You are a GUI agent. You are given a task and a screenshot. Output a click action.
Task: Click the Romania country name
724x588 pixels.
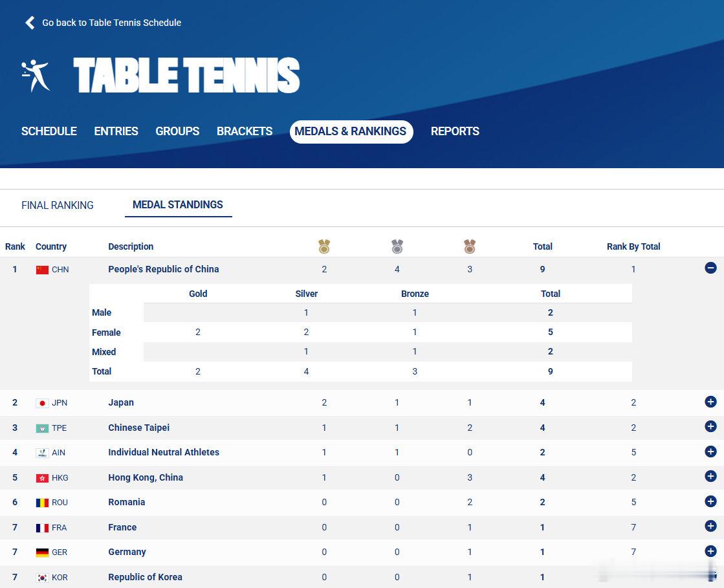pos(127,502)
